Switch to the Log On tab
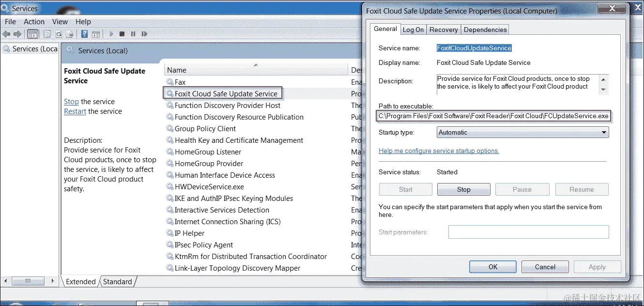Image resolution: width=644 pixels, height=306 pixels. tap(413, 30)
